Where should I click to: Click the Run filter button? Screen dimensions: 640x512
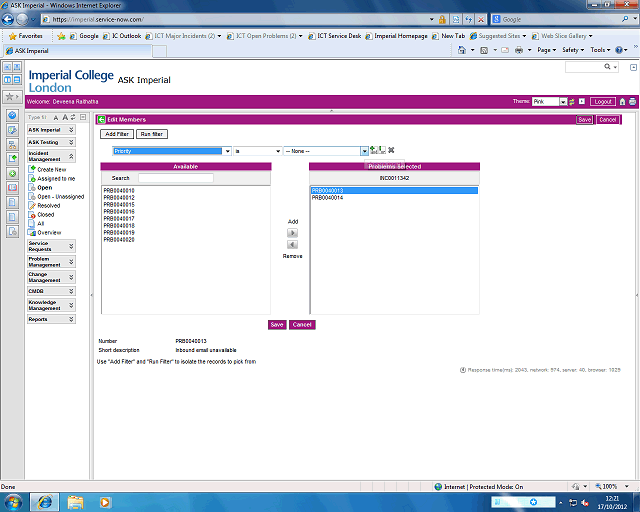coord(152,134)
